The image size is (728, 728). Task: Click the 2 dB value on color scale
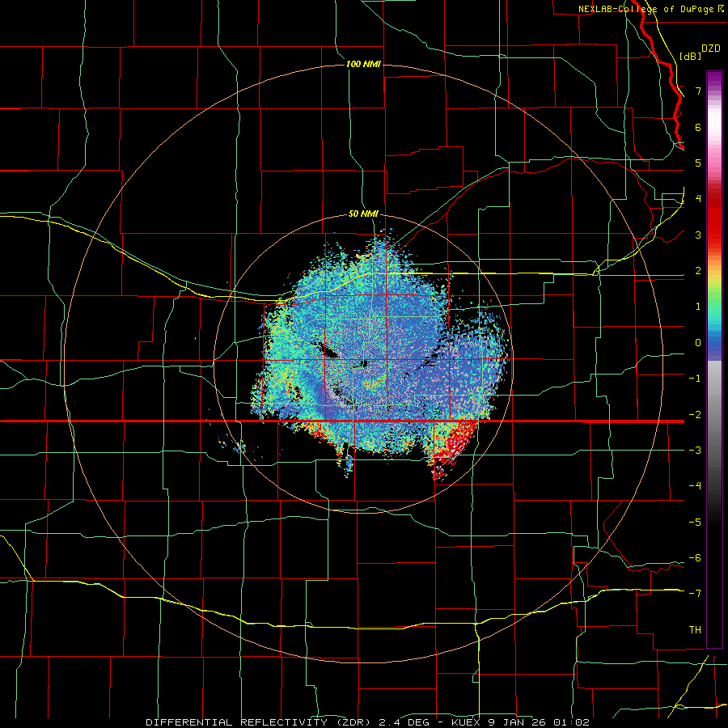698,271
